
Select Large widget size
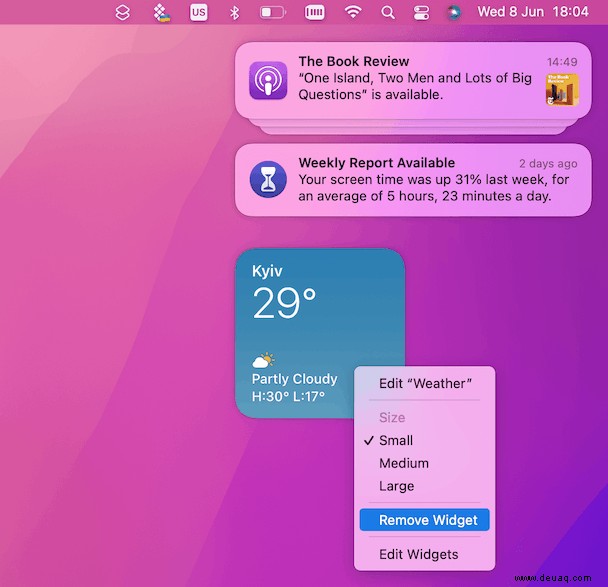click(425, 486)
